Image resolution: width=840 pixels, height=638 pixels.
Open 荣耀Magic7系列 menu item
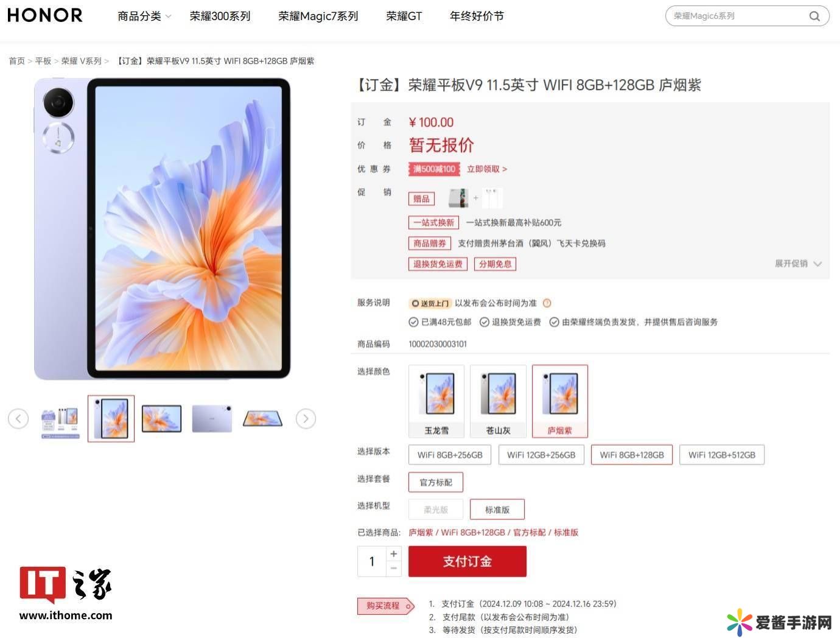(x=318, y=16)
